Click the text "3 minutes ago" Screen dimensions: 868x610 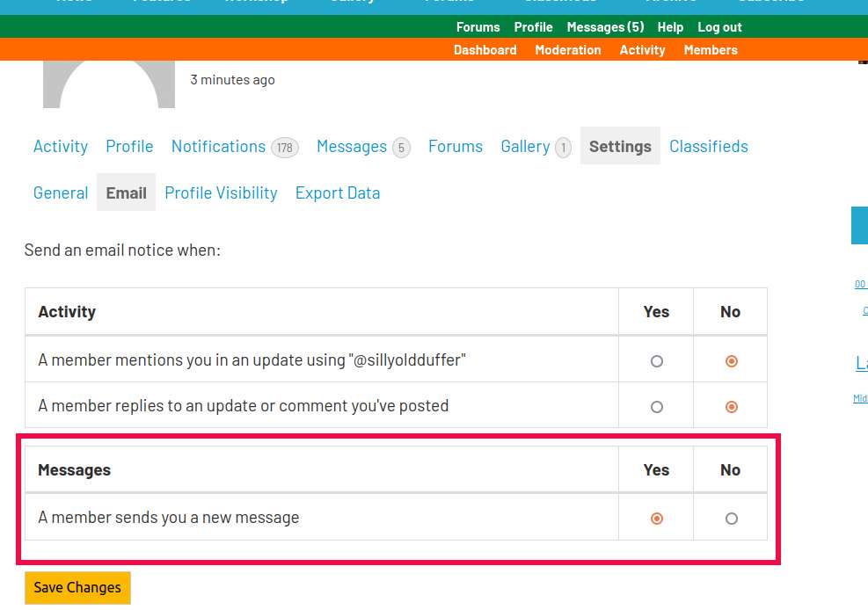[x=232, y=80]
